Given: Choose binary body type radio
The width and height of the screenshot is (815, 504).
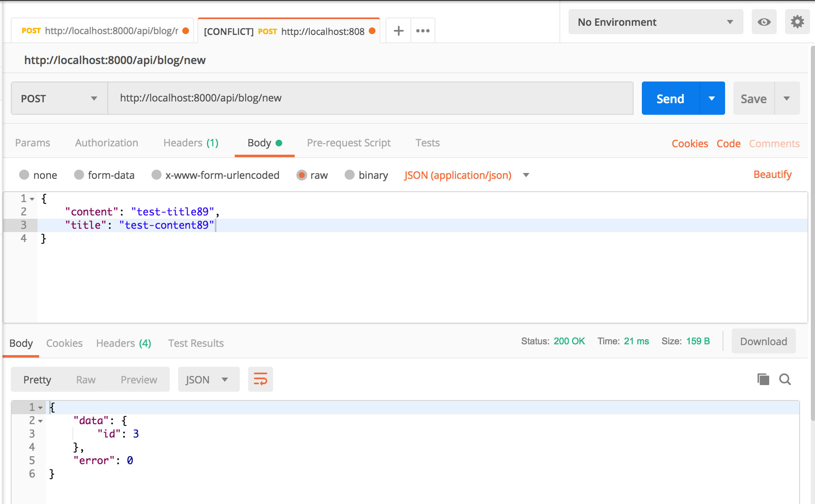Looking at the screenshot, I should pos(350,175).
